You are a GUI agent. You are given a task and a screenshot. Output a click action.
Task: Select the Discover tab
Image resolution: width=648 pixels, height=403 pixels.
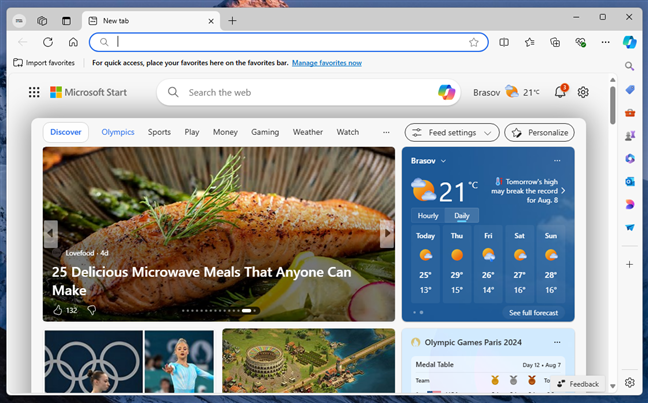66,132
